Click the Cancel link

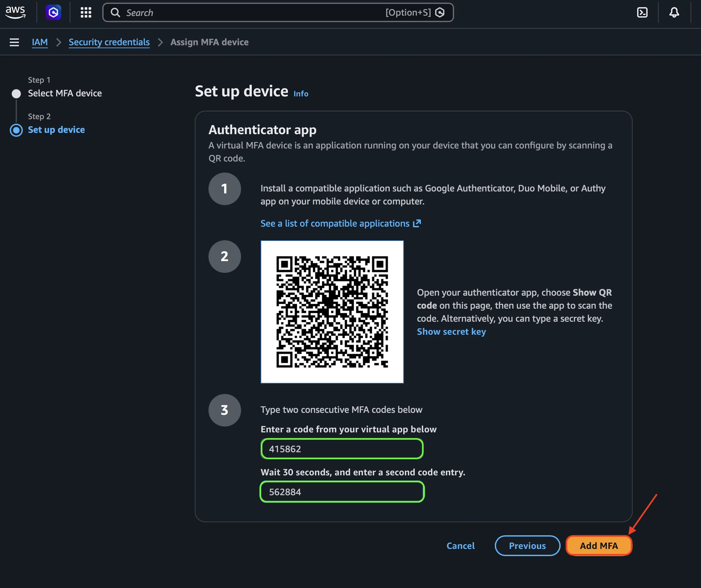pyautogui.click(x=460, y=545)
